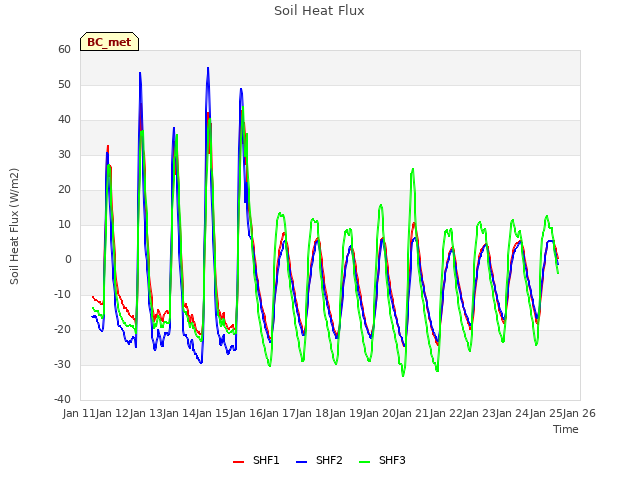Click the blue SHF2 legend swatch
Screen dimensions: 640x480
pos(301,462)
